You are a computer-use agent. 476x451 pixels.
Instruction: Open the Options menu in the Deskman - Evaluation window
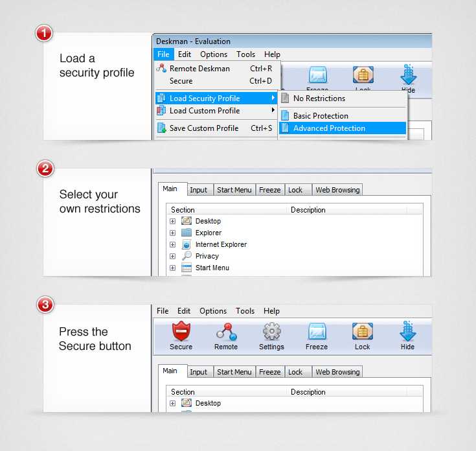click(214, 54)
